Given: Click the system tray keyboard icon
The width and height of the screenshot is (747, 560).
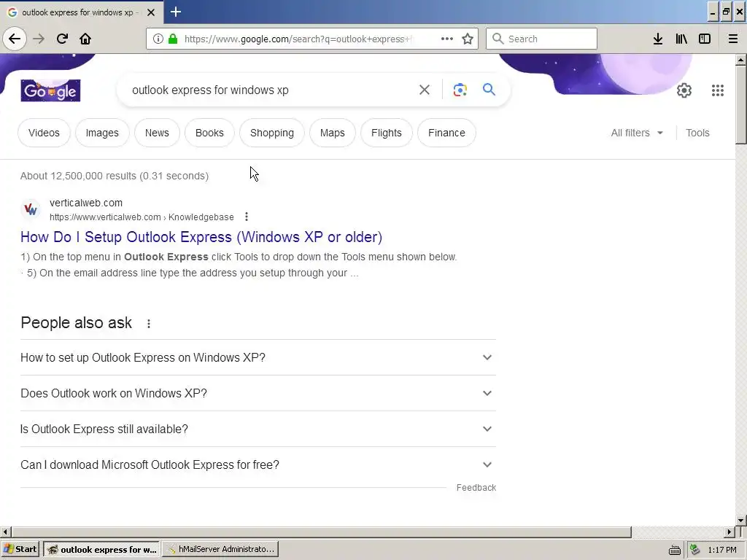Looking at the screenshot, I should [675, 550].
